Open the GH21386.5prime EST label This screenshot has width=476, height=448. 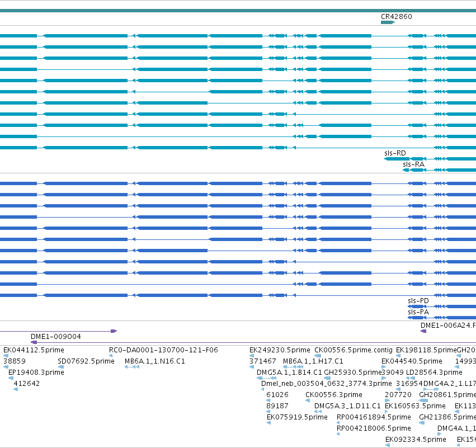click(447, 417)
